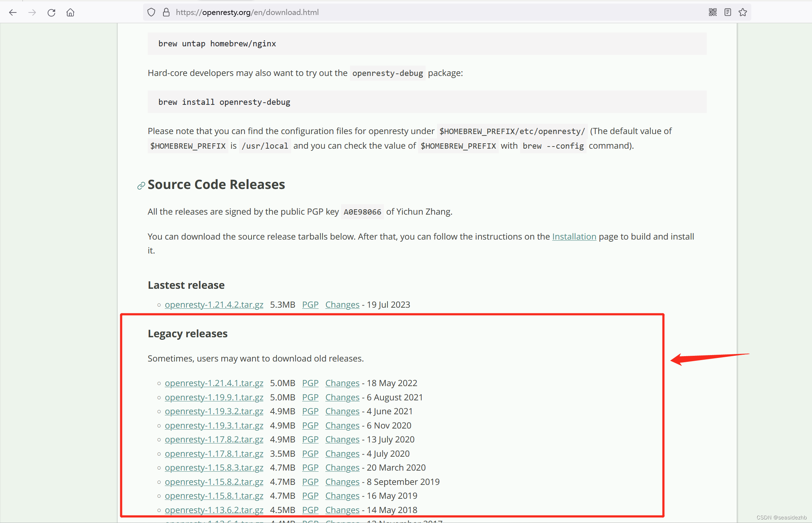812x523 pixels.
Task: Open PGP link for openresty-1.21.4.1
Action: click(310, 383)
